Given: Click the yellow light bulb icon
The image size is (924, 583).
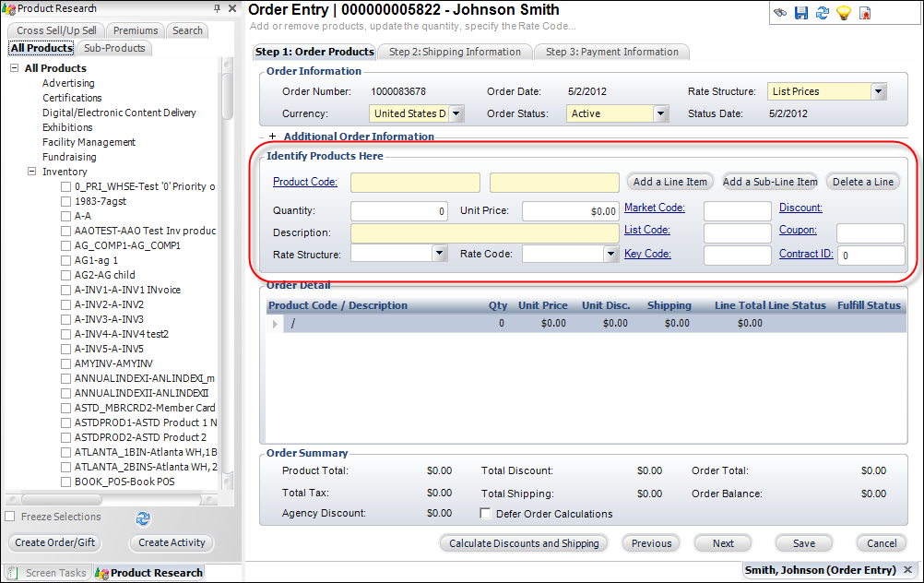Looking at the screenshot, I should coord(843,13).
